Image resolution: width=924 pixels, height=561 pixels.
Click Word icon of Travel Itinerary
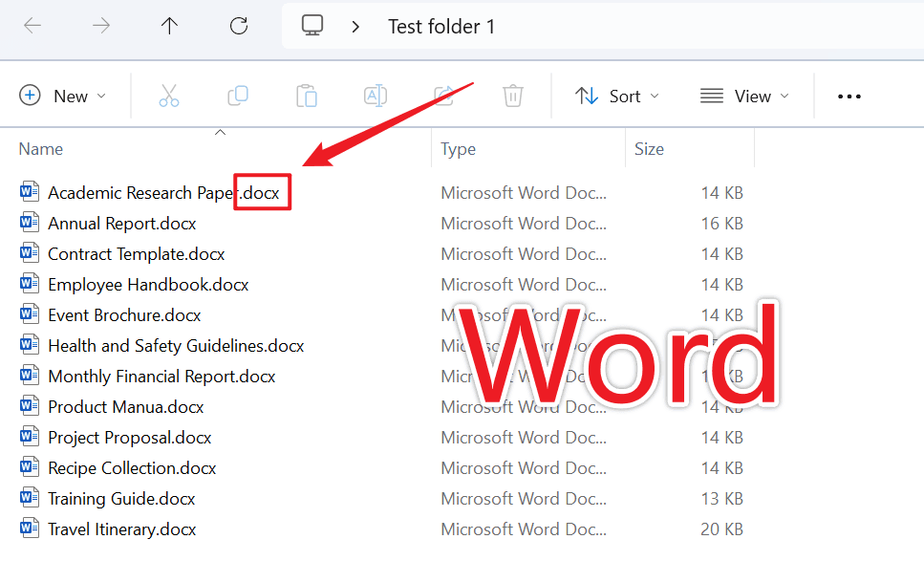30,528
